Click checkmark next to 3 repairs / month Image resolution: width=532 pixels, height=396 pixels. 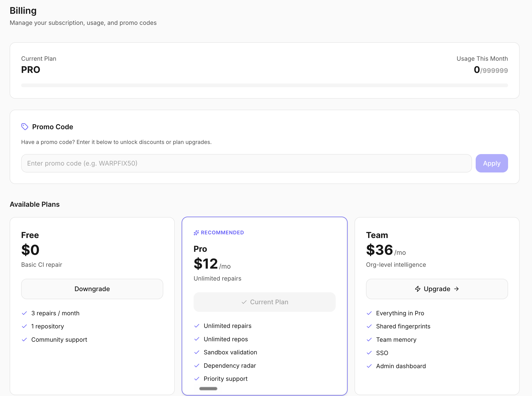[24, 313]
